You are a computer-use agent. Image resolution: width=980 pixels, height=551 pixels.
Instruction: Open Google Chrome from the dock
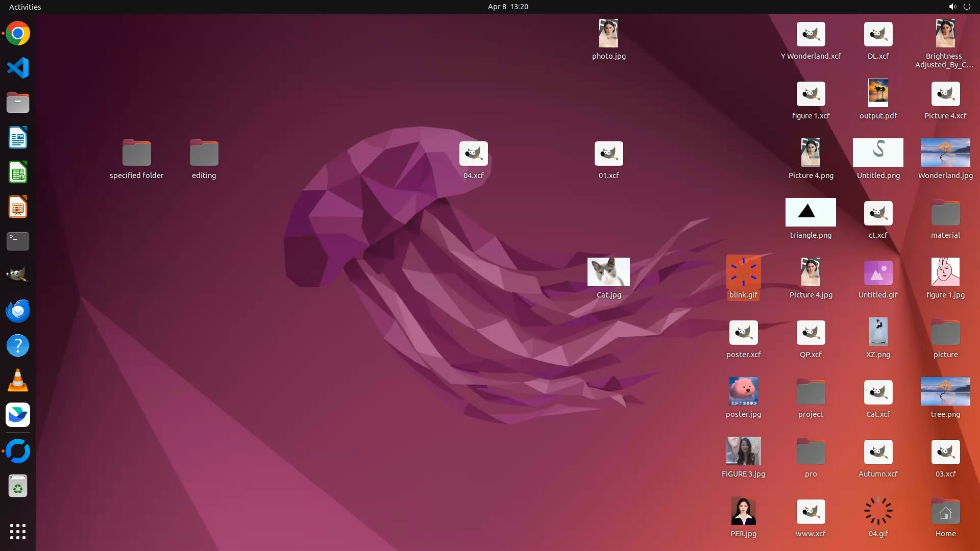tap(18, 34)
